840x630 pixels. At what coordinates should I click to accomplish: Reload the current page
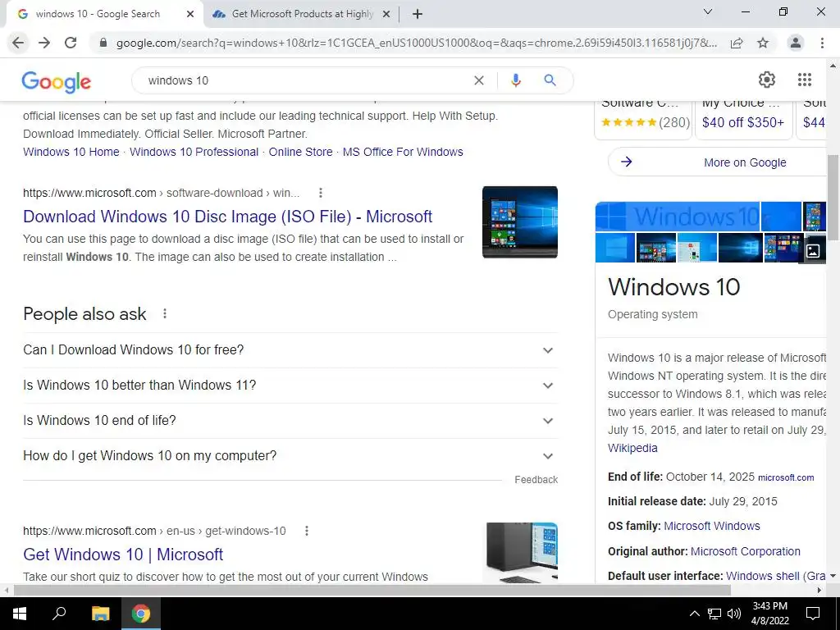(71, 43)
